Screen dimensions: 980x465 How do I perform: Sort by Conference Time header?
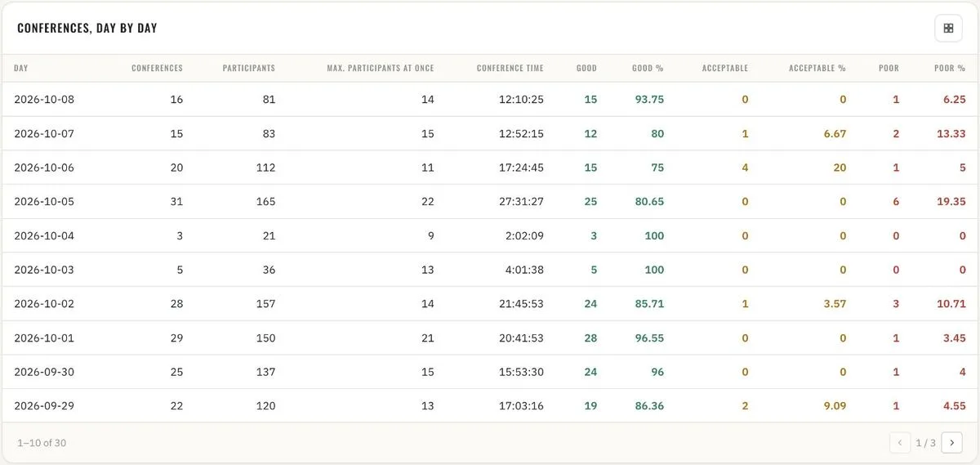tap(510, 68)
